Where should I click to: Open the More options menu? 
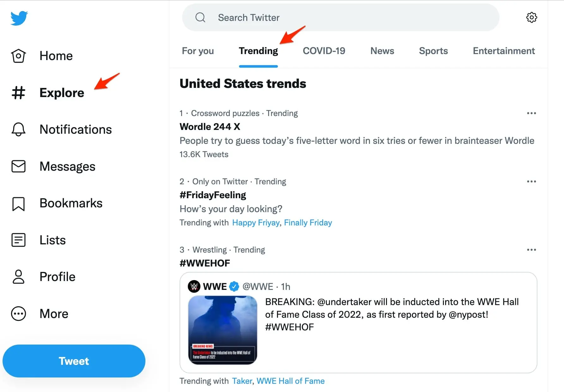[x=18, y=313]
